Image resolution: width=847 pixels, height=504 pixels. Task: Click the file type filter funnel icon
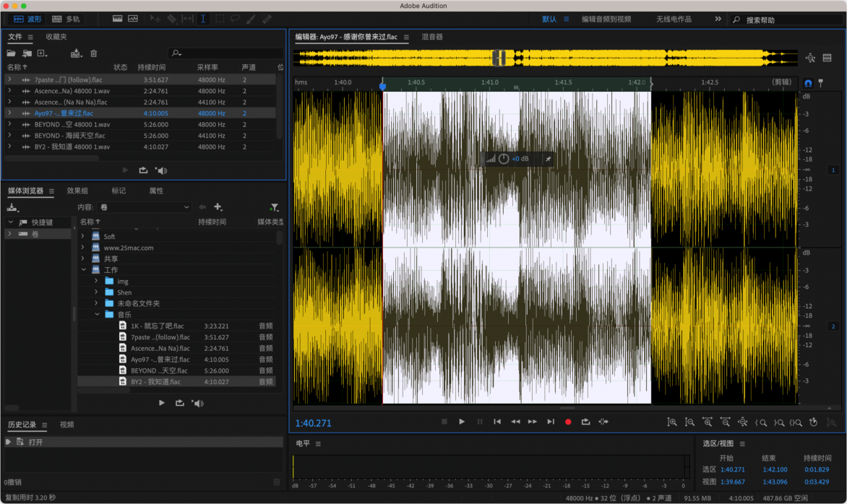pyautogui.click(x=275, y=207)
